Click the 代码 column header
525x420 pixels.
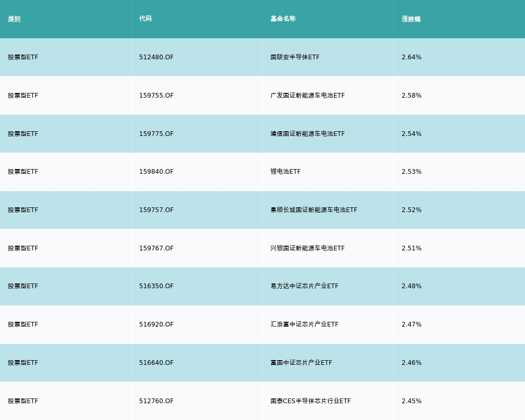145,19
